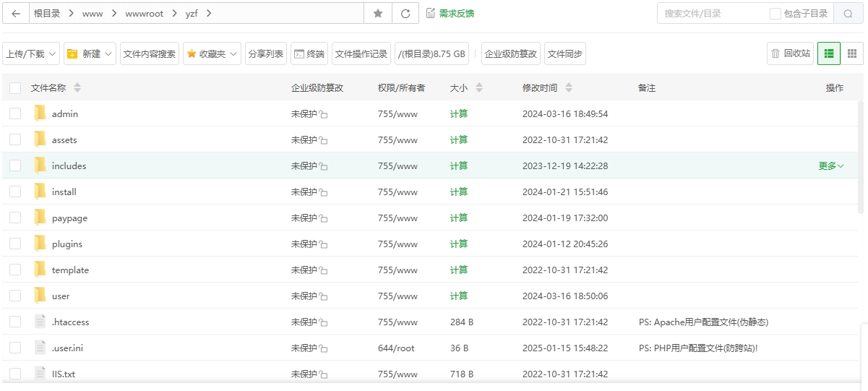Open the admin folder icon
868x391 pixels.
pyautogui.click(x=40, y=113)
